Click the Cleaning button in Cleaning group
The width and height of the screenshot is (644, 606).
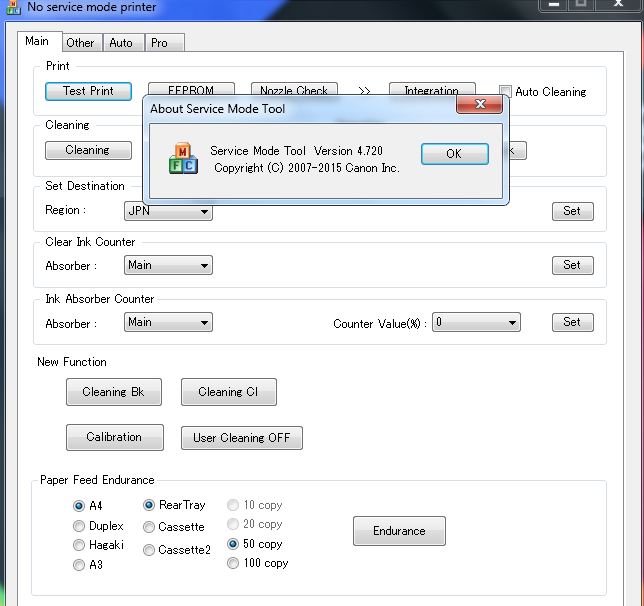pos(88,150)
